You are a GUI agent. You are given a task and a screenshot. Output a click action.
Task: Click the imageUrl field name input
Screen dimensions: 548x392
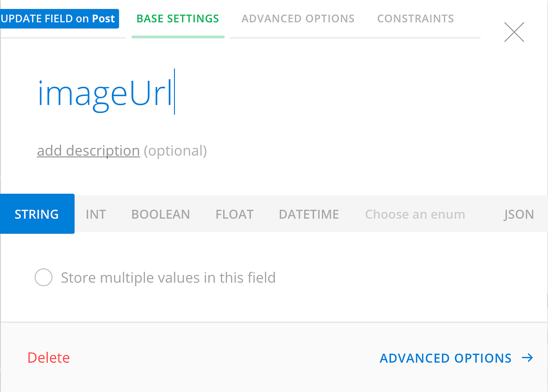click(105, 95)
